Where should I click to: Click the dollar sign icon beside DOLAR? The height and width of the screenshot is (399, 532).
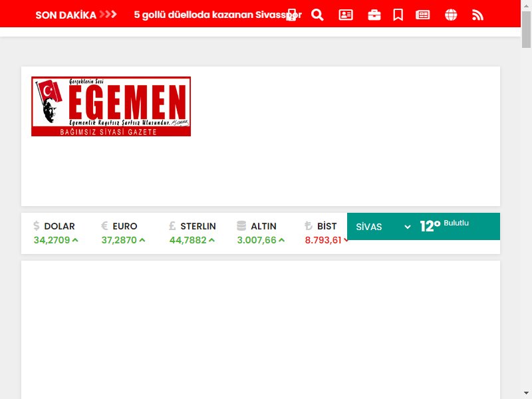tap(37, 225)
